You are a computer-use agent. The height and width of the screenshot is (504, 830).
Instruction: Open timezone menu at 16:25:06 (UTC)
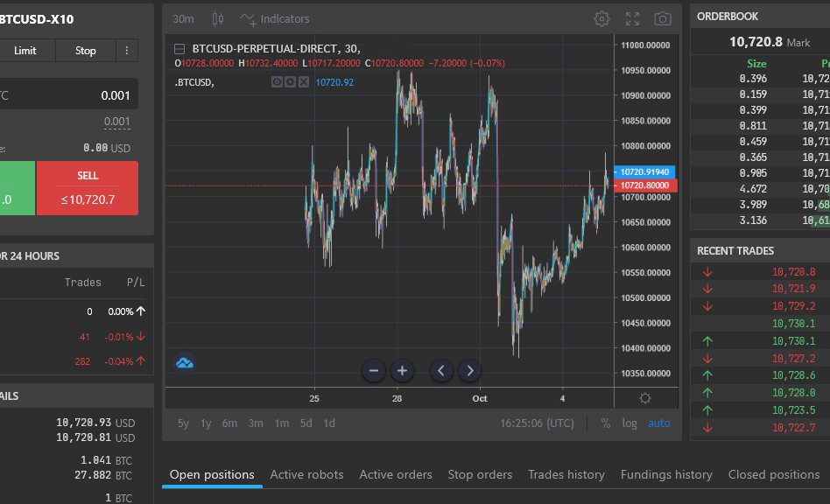[537, 423]
